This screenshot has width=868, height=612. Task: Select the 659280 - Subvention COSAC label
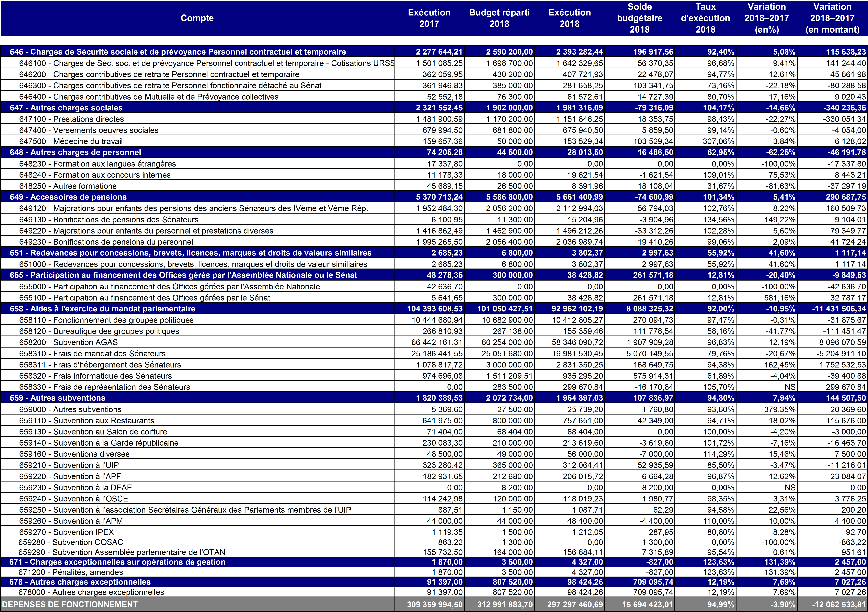[71, 542]
